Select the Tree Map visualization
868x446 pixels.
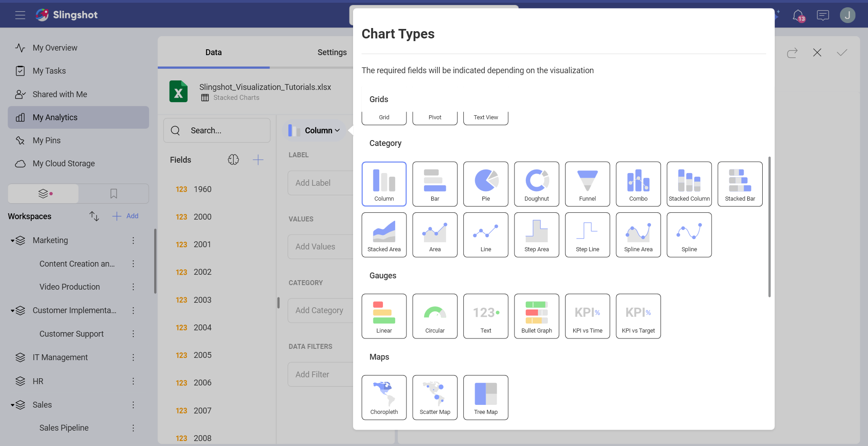(x=486, y=398)
